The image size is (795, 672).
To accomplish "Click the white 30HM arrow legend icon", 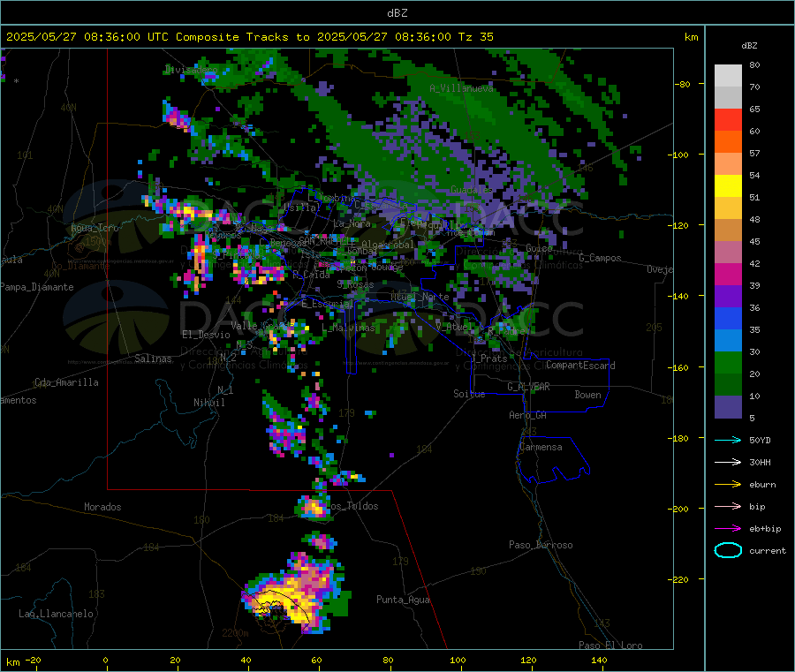I will click(728, 462).
